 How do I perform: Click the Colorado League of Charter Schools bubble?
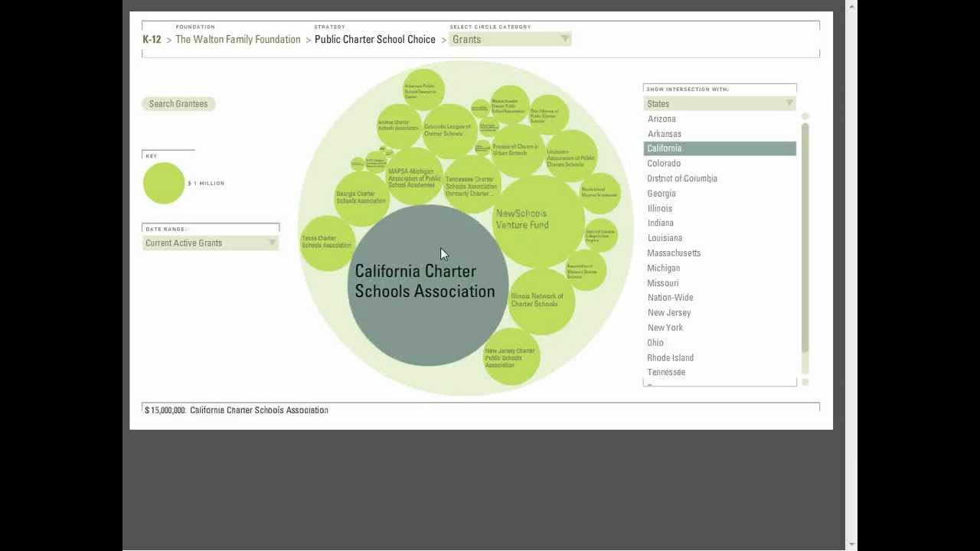[x=450, y=131]
